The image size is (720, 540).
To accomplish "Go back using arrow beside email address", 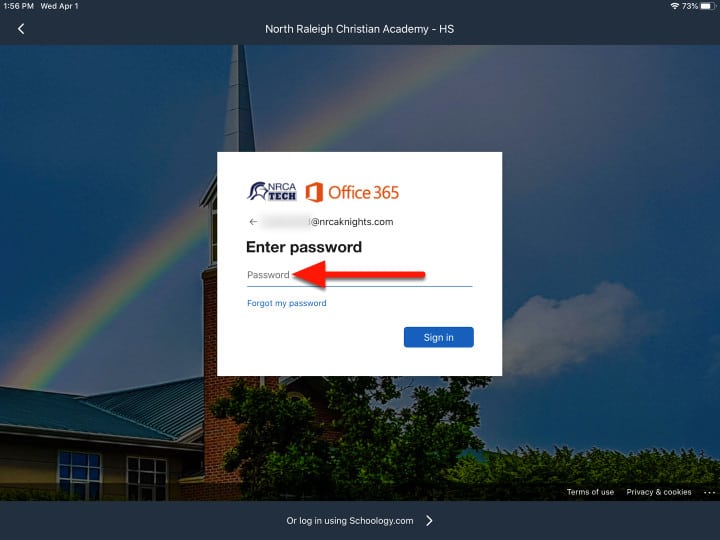I will tap(253, 222).
